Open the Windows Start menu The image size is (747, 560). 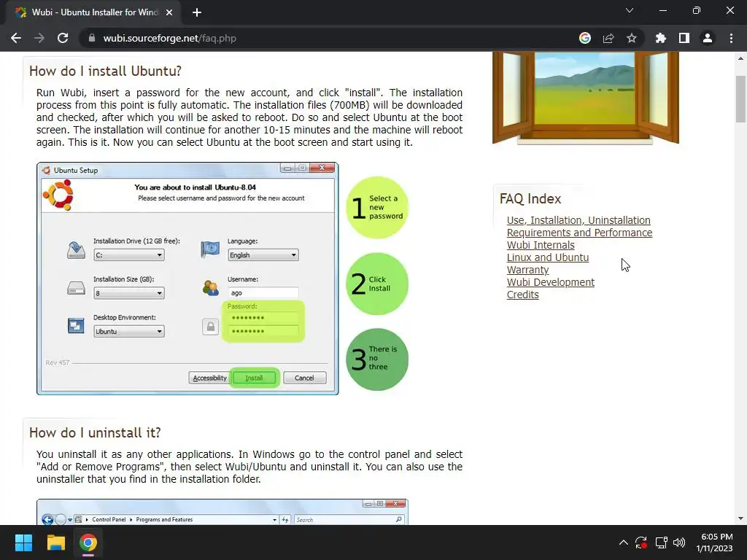[23, 542]
